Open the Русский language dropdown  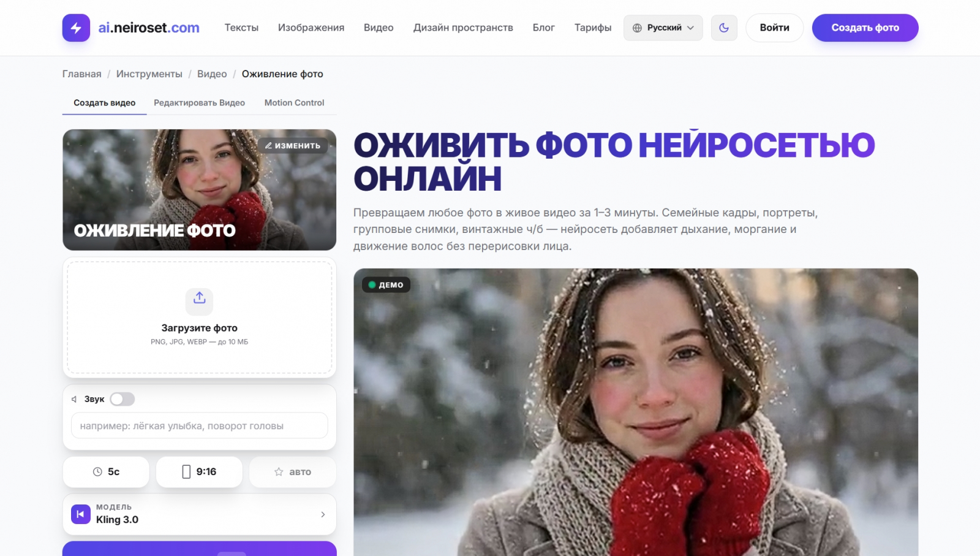pyautogui.click(x=663, y=28)
